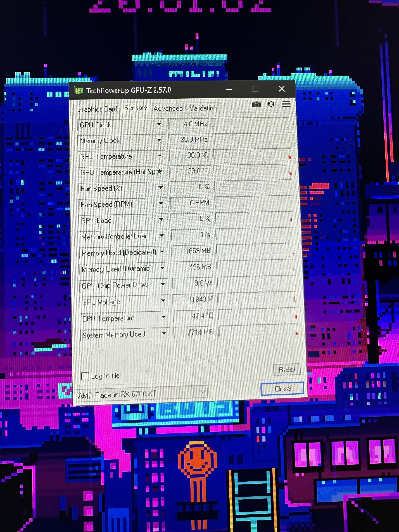Viewport: 399px width, 532px height.
Task: Open the hamburger menu icon
Action: point(286,104)
